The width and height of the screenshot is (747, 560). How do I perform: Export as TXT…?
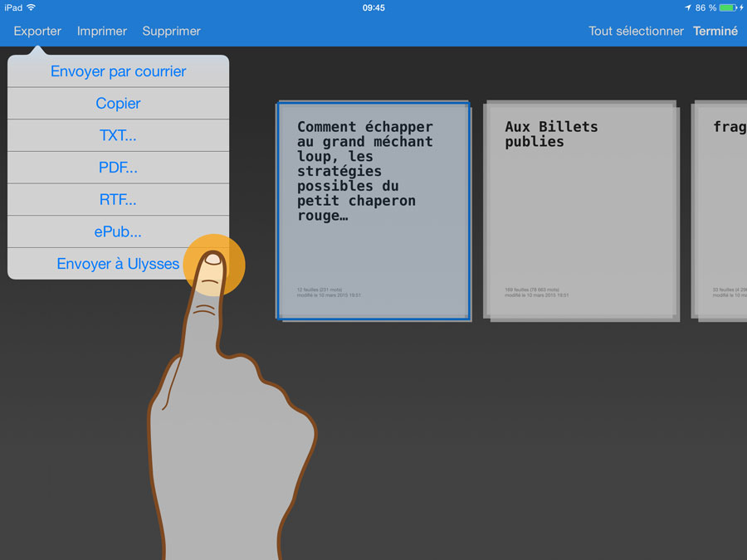coord(118,135)
